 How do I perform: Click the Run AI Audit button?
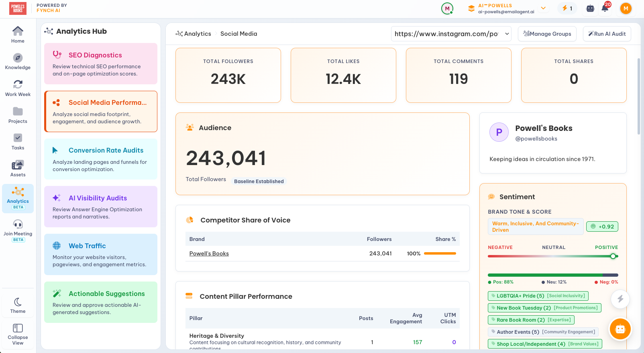coord(607,34)
